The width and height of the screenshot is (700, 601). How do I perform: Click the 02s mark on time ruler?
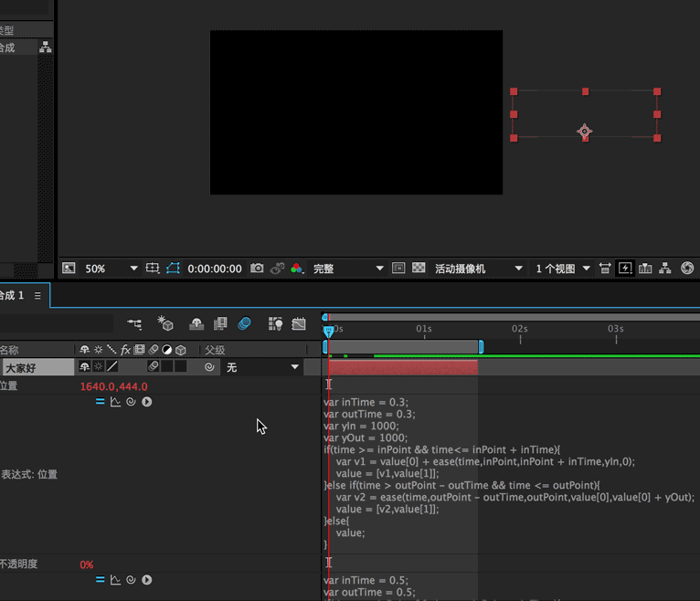(x=520, y=329)
